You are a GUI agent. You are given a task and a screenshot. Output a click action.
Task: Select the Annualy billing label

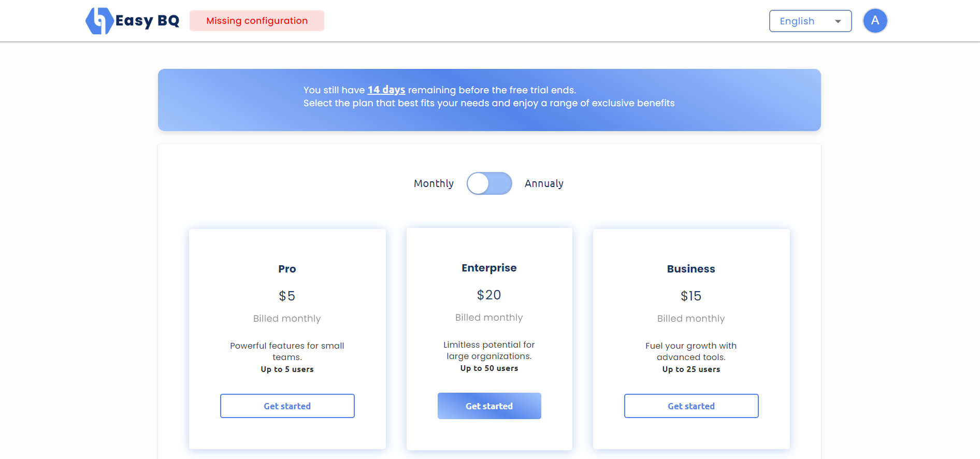(x=544, y=183)
